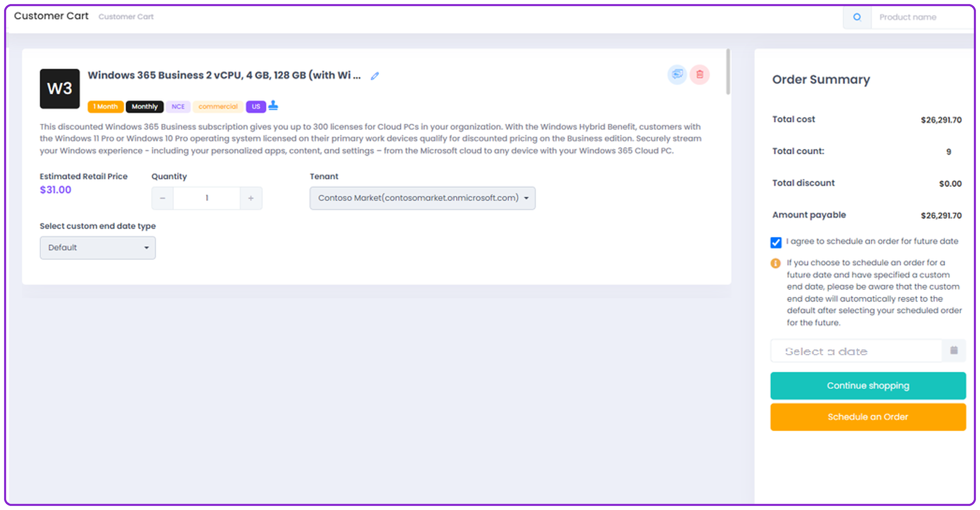
Task: Click the US region tag
Action: tap(256, 107)
